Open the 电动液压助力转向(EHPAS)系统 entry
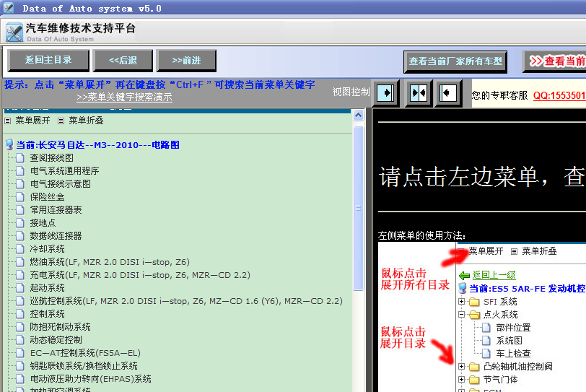This screenshot has width=586, height=392. click(90, 379)
